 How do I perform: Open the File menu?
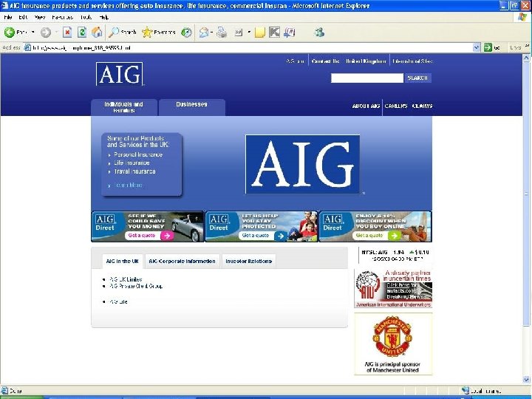(x=8, y=17)
